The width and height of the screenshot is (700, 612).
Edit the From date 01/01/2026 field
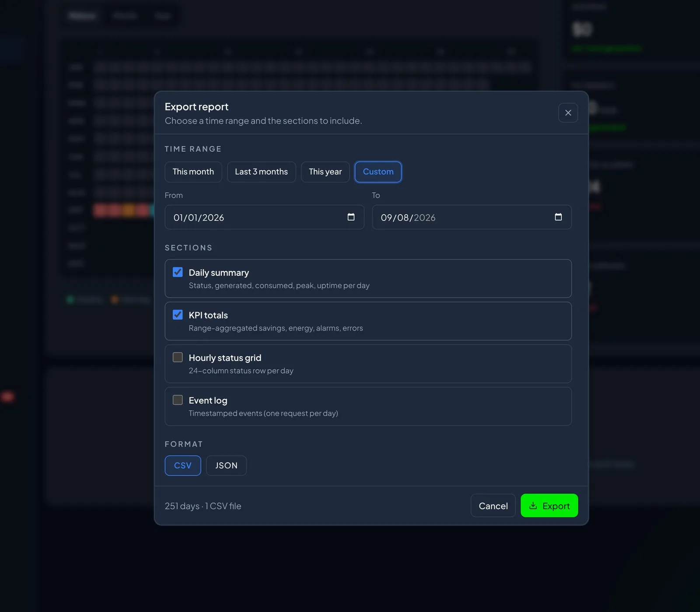point(264,217)
